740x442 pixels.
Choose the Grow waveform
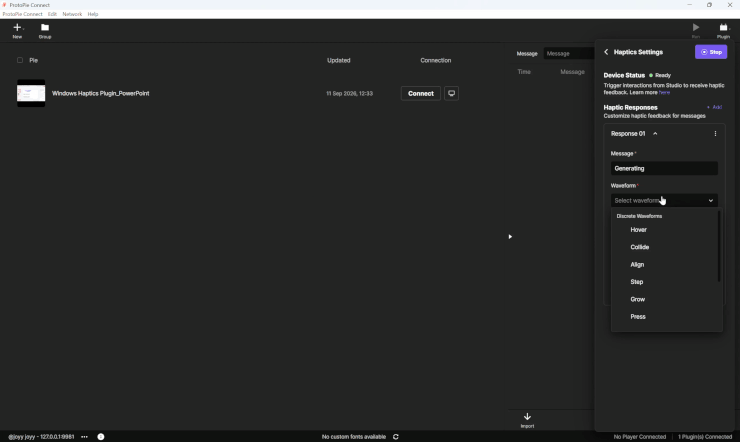(638, 299)
